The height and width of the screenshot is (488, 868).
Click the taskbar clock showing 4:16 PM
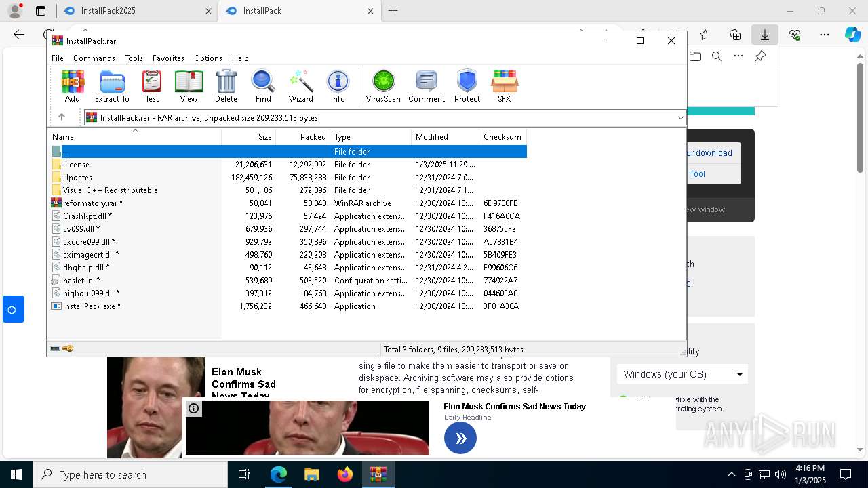click(x=810, y=474)
